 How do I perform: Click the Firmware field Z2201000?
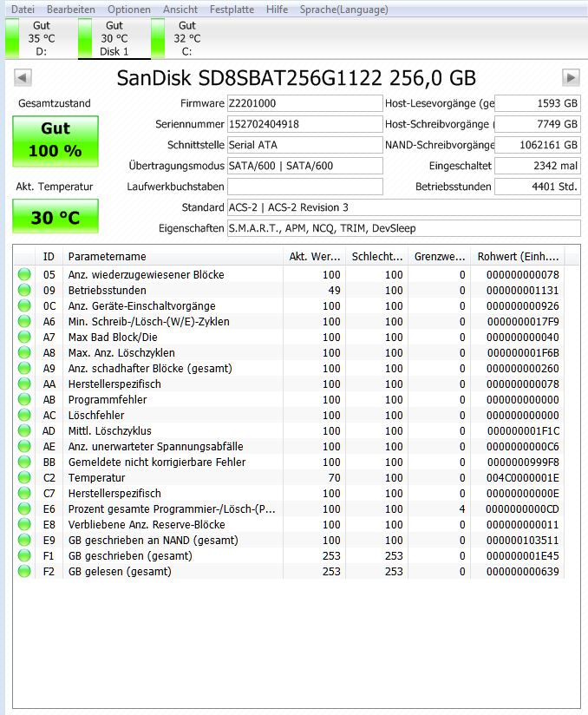305,103
